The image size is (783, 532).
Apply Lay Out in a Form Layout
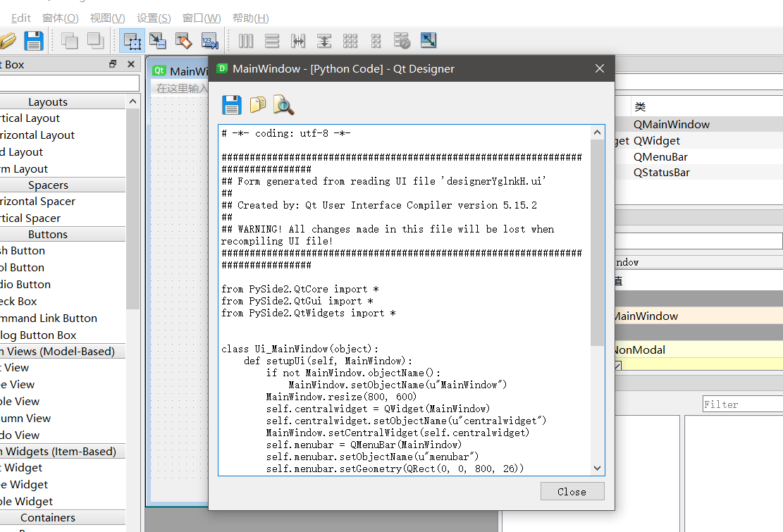coord(376,41)
